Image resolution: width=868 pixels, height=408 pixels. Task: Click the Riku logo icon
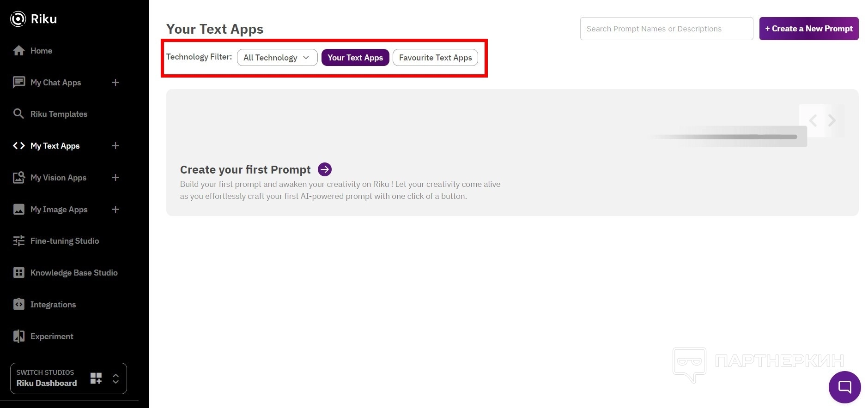(18, 19)
